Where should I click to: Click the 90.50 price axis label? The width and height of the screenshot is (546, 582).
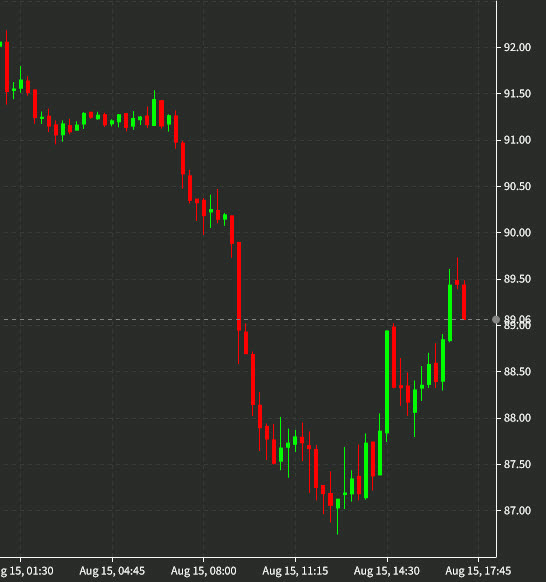(517, 187)
